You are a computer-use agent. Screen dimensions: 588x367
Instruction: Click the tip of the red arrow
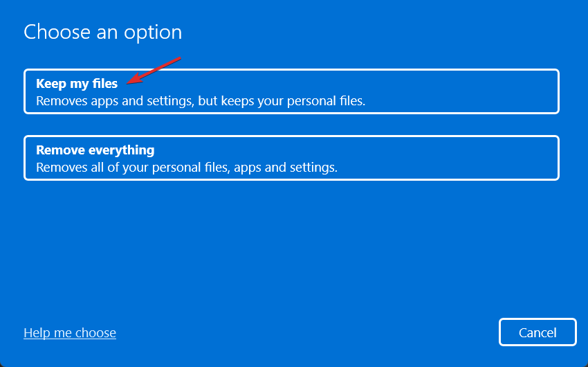pos(129,82)
